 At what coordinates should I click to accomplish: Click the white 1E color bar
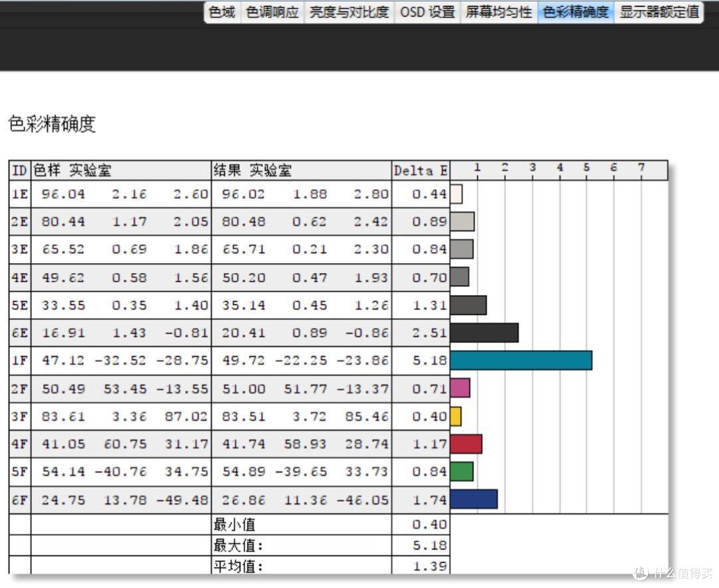[x=456, y=194]
